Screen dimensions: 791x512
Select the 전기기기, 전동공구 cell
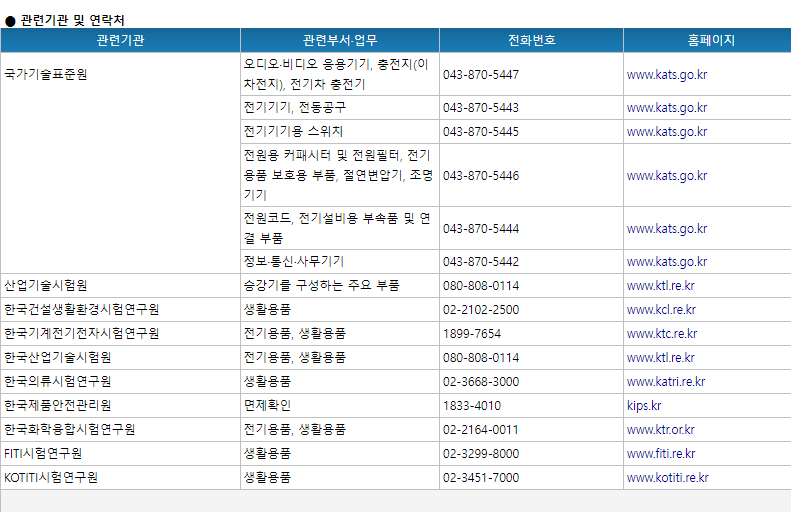[x=340, y=107]
